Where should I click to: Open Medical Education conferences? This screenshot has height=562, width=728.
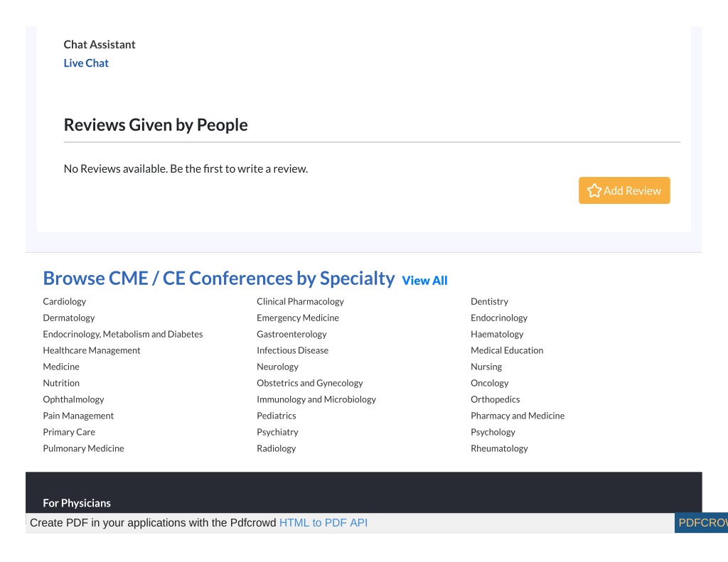point(507,350)
